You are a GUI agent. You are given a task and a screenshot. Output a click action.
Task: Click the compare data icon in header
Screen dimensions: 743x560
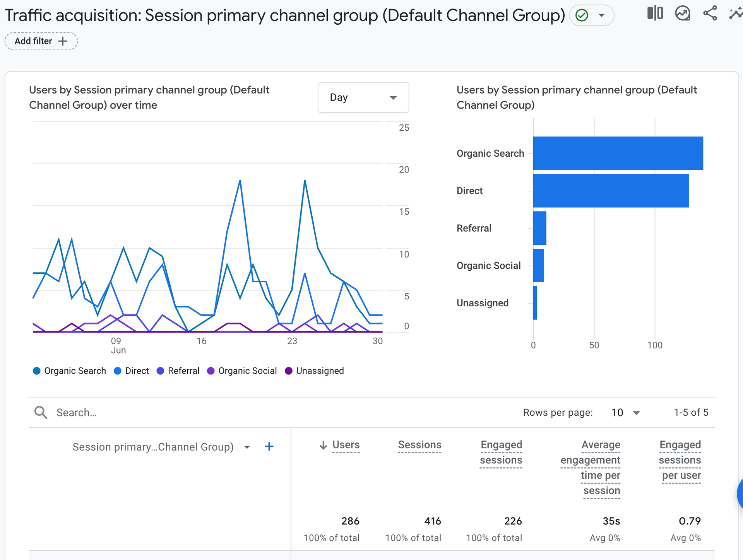tap(655, 14)
